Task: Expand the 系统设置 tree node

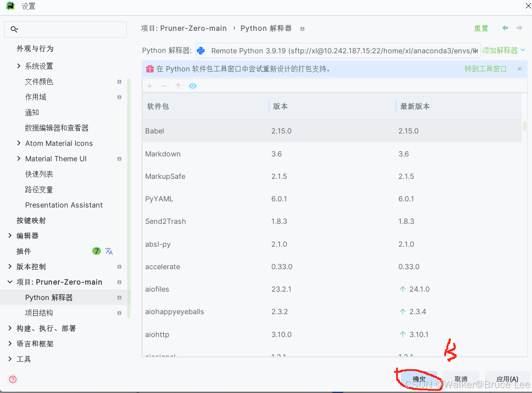Action: point(19,66)
